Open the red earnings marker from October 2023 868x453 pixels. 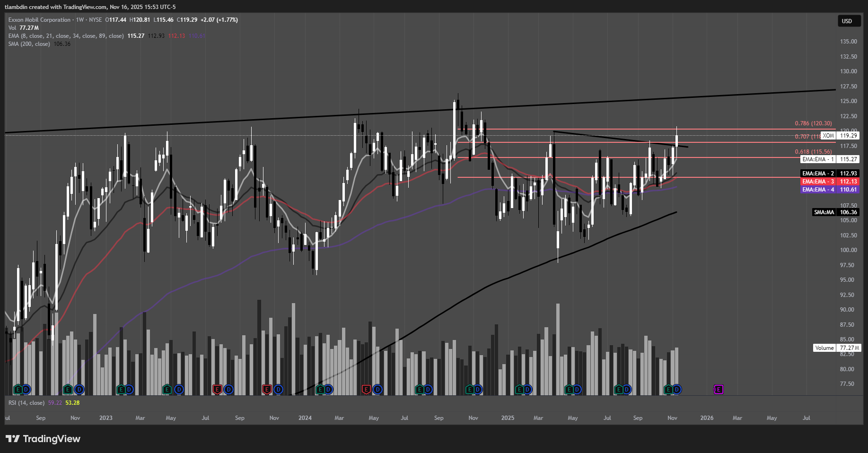[267, 390]
